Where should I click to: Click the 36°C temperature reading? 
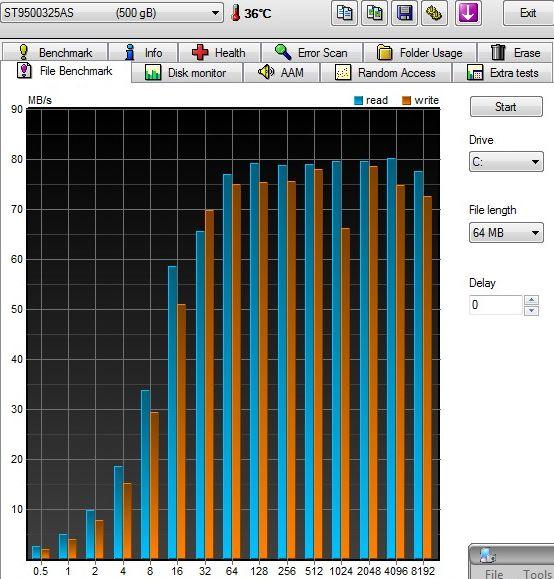258,14
